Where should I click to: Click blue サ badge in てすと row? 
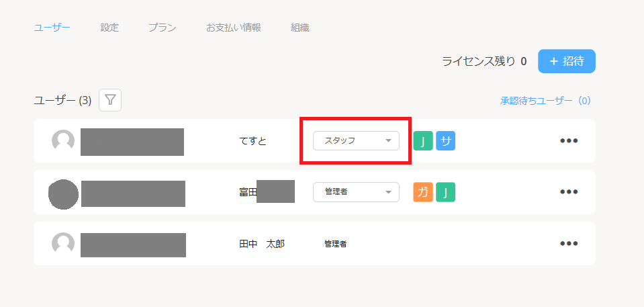(x=445, y=141)
